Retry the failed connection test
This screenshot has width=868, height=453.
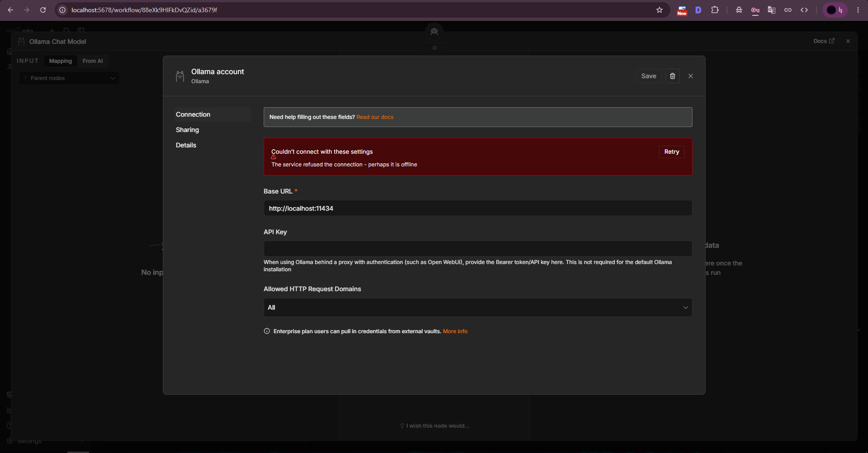click(x=672, y=152)
